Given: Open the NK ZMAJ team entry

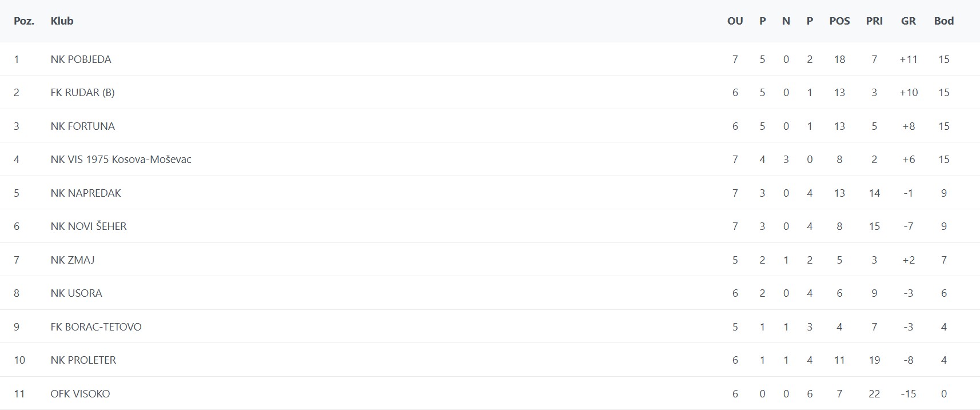Looking at the screenshot, I should pyautogui.click(x=73, y=260).
